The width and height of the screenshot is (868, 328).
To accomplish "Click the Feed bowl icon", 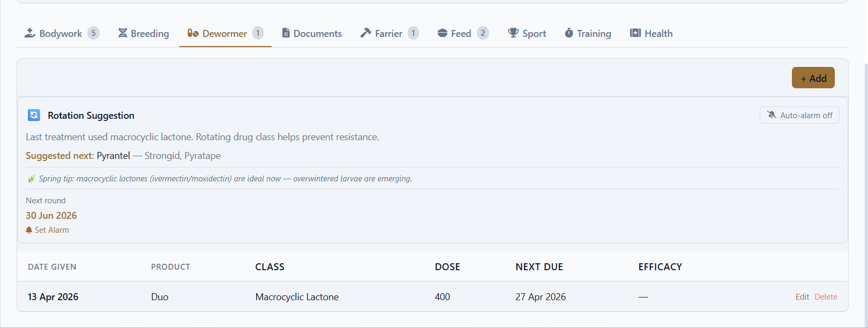I will point(443,33).
